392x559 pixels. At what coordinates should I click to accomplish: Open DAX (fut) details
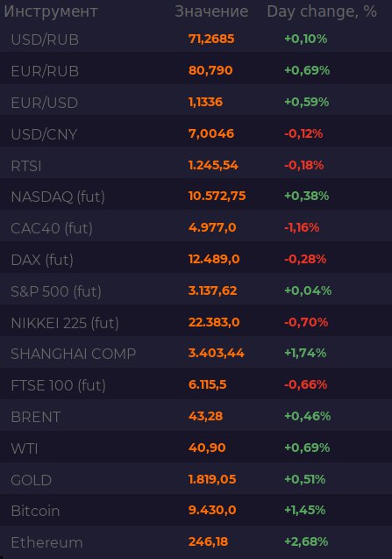[42, 260]
